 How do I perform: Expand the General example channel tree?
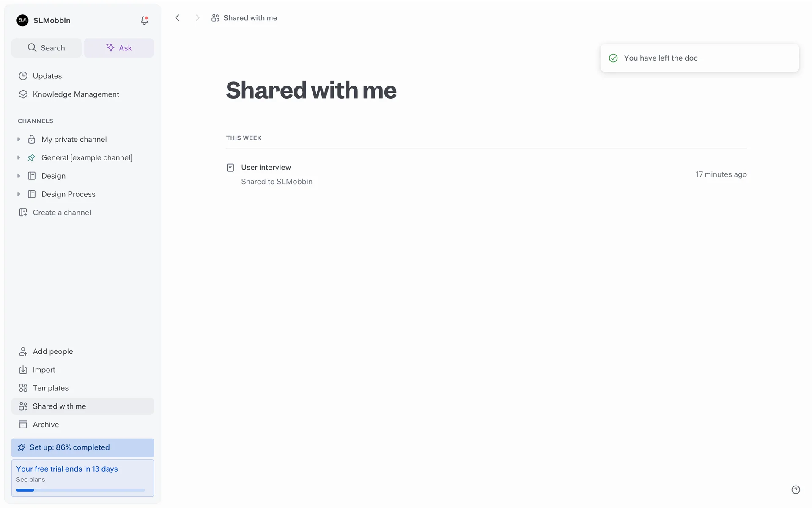(19, 157)
